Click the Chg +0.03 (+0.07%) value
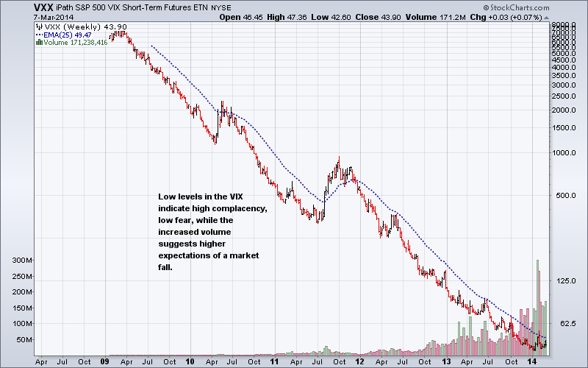 (506, 17)
